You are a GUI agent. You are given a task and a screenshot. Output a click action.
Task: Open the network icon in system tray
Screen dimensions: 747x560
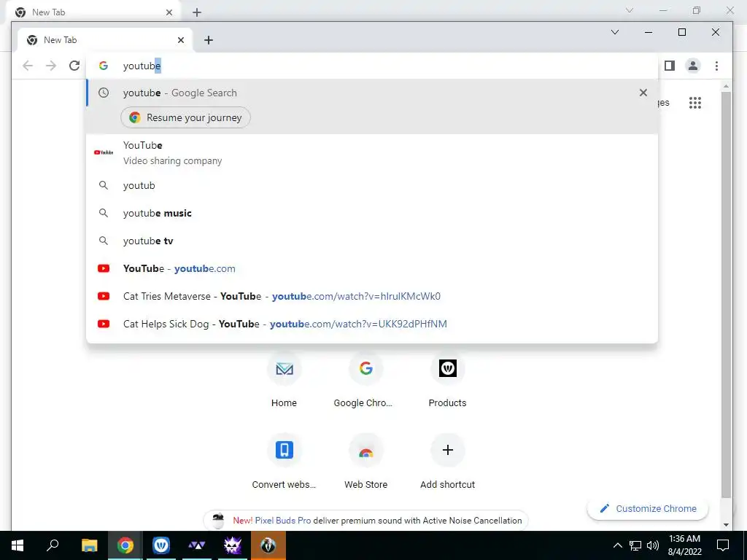tap(635, 545)
